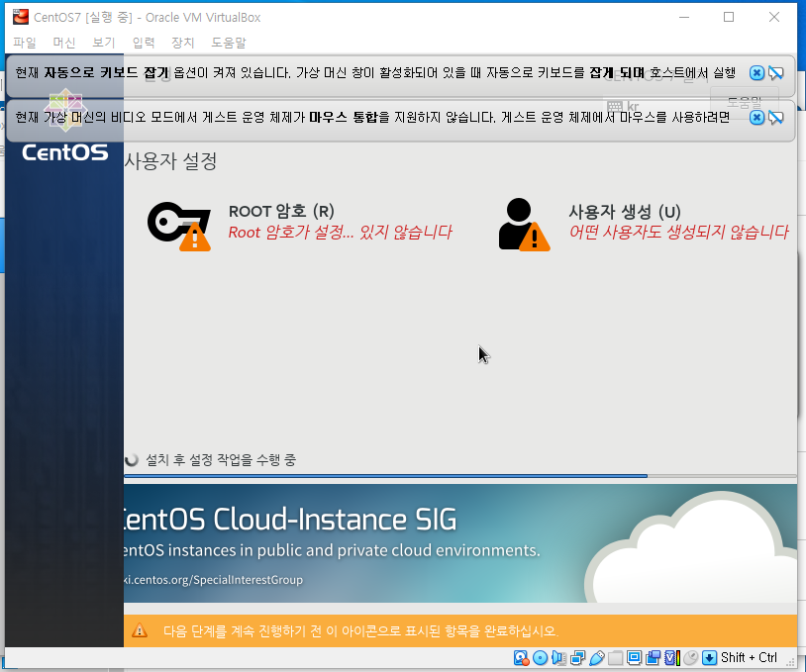Click the orange warning triangle in bottom banner
The width and height of the screenshot is (806, 672).
pyautogui.click(x=140, y=630)
